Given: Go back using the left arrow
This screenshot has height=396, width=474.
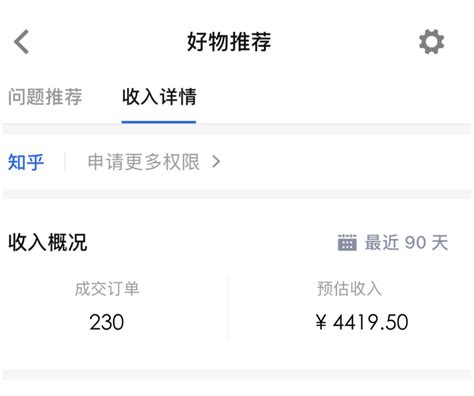Looking at the screenshot, I should [x=22, y=42].
